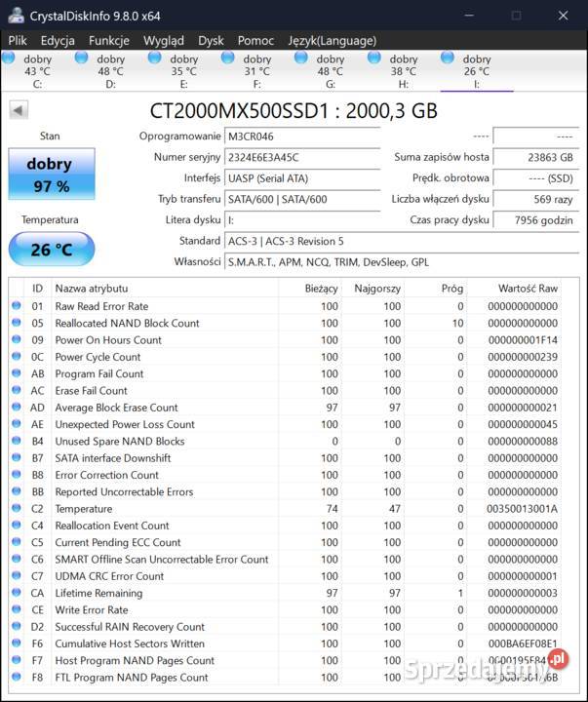Viewport: 588px width, 702px height.
Task: Click status orb for Program Fail Count
Action: [x=17, y=372]
